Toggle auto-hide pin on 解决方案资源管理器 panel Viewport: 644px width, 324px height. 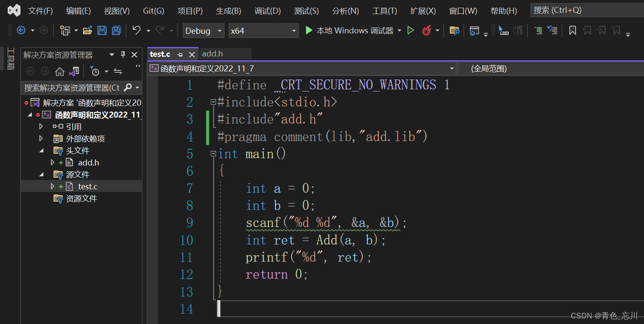point(123,54)
